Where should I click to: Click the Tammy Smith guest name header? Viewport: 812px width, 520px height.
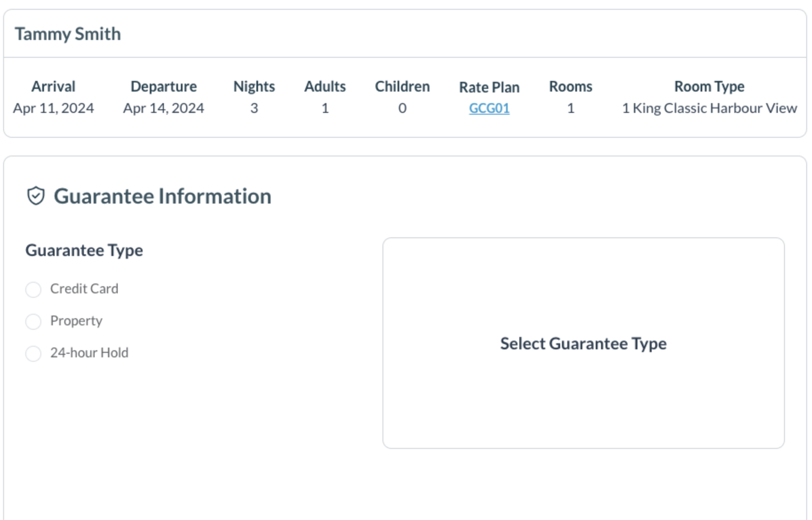click(69, 33)
